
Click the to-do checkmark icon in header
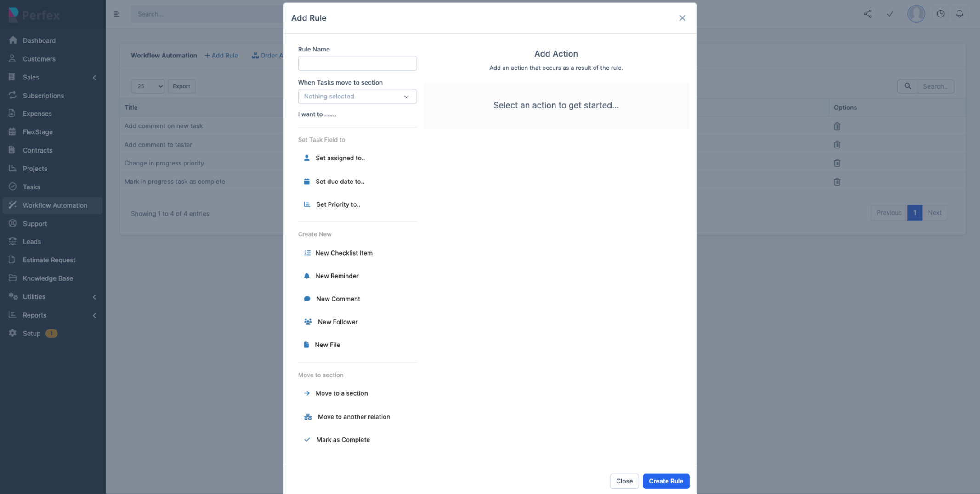(x=890, y=14)
